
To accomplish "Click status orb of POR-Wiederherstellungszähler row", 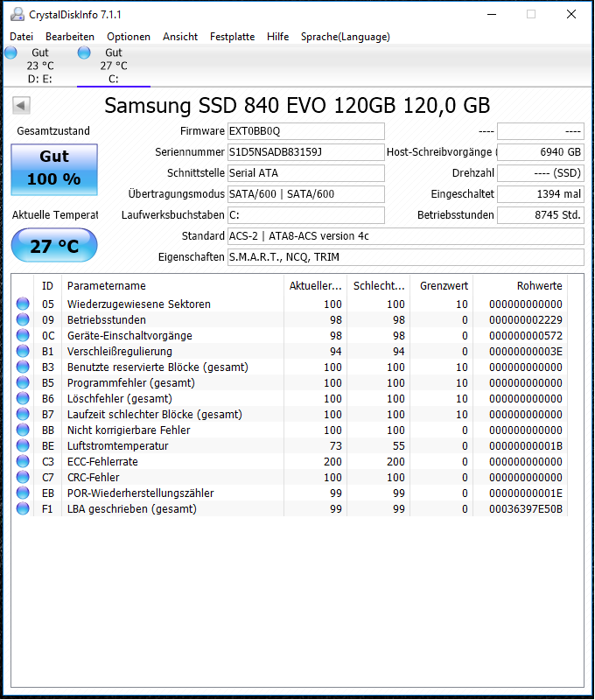I will click(23, 493).
